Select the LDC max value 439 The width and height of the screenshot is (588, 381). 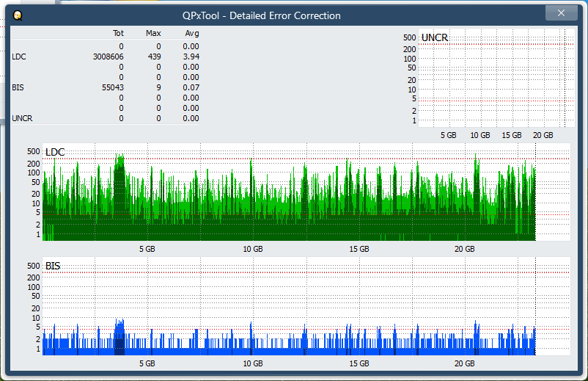155,57
